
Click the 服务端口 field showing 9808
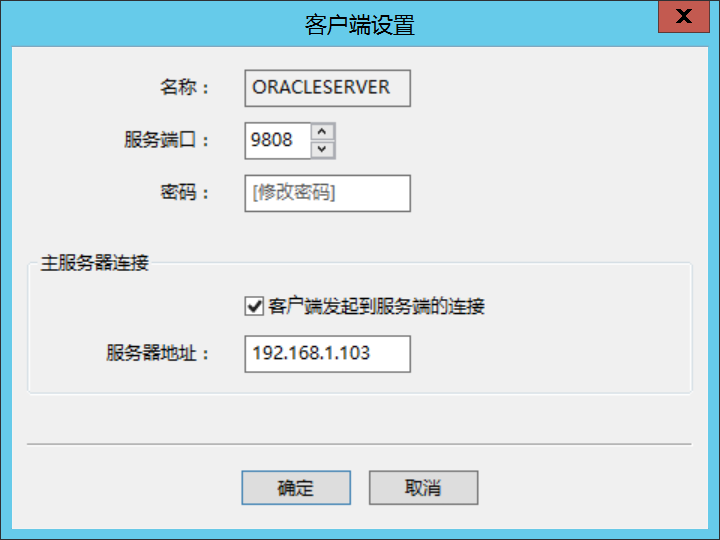(277, 140)
